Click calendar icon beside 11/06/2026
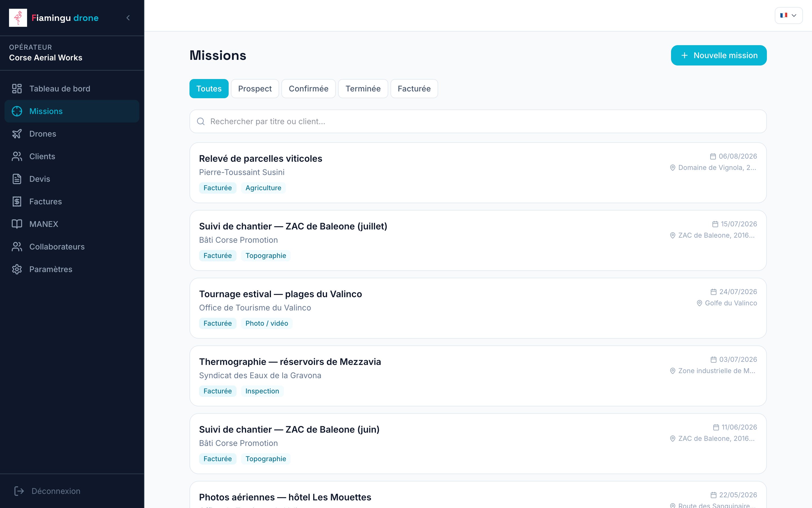The height and width of the screenshot is (508, 812). 716,427
